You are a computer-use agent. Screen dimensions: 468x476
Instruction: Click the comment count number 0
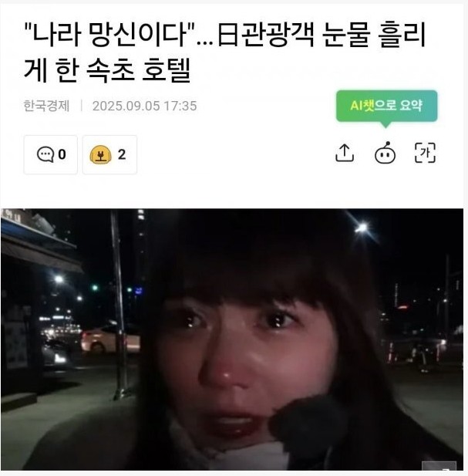tap(62, 154)
